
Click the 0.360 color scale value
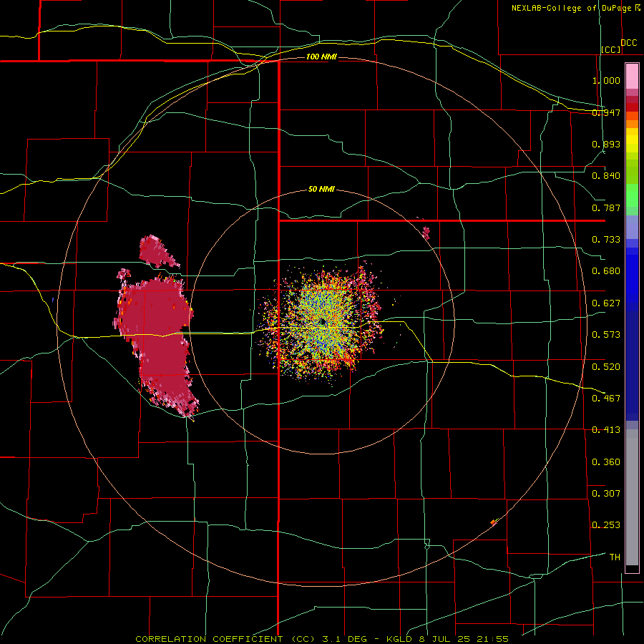point(606,462)
